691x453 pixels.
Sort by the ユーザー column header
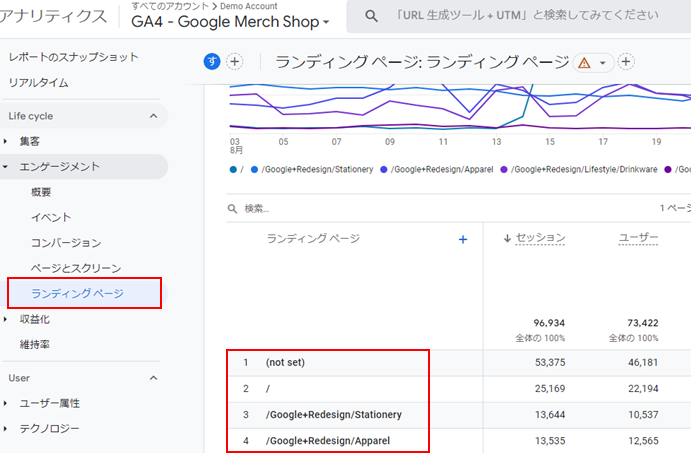click(x=638, y=238)
